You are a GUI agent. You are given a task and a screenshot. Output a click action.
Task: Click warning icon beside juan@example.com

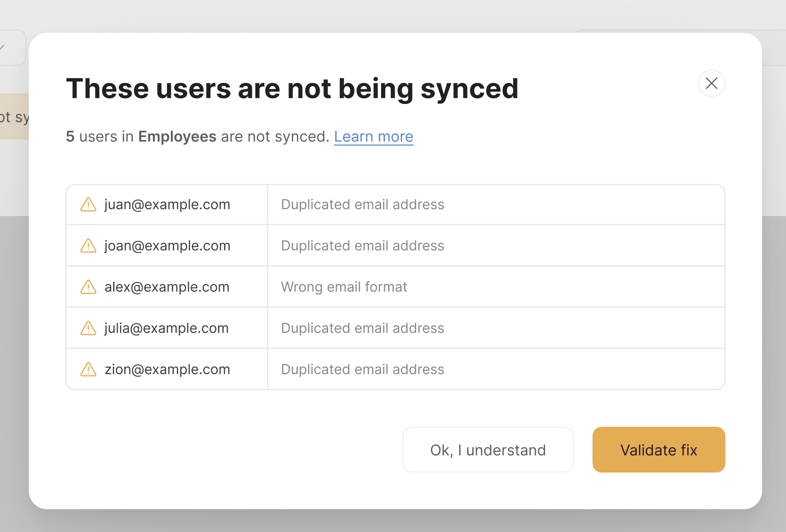point(88,205)
